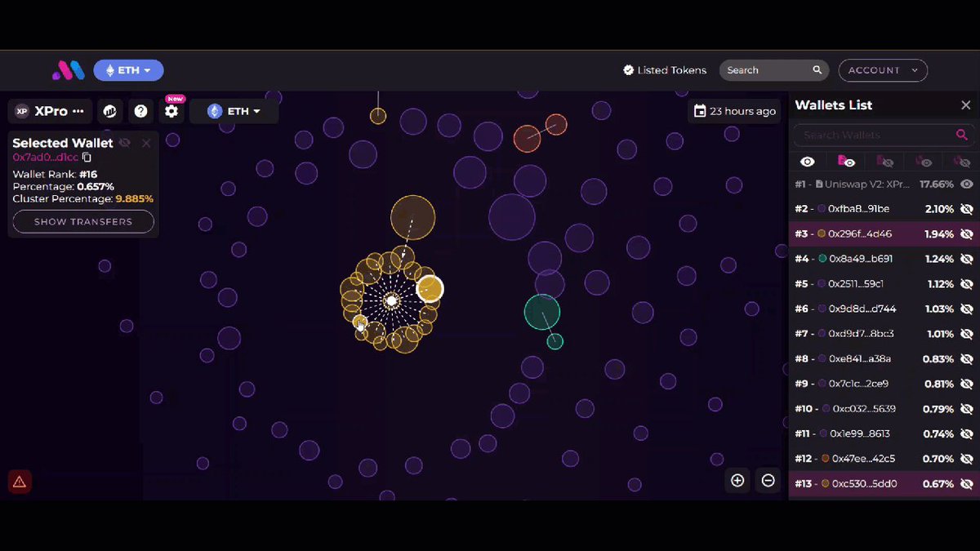Open the 0x7ad0...d1cc wallet link
The height and width of the screenshot is (551, 980).
[x=46, y=157]
